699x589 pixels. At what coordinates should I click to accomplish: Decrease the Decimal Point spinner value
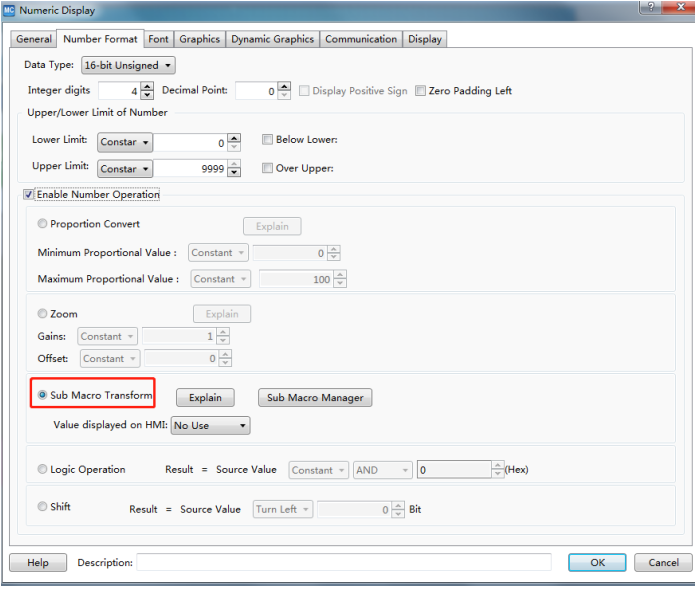point(285,95)
